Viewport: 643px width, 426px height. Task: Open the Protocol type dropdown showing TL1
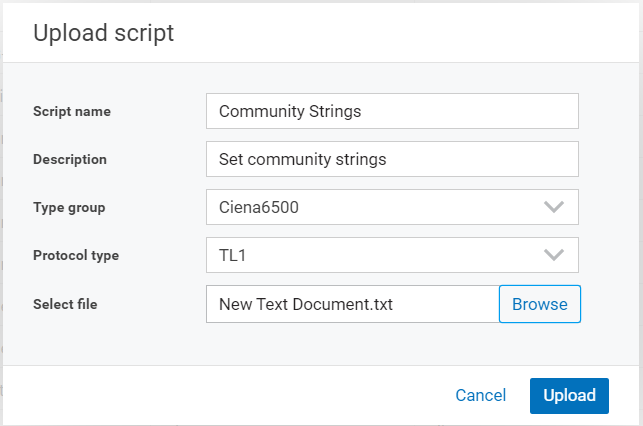pyautogui.click(x=392, y=255)
